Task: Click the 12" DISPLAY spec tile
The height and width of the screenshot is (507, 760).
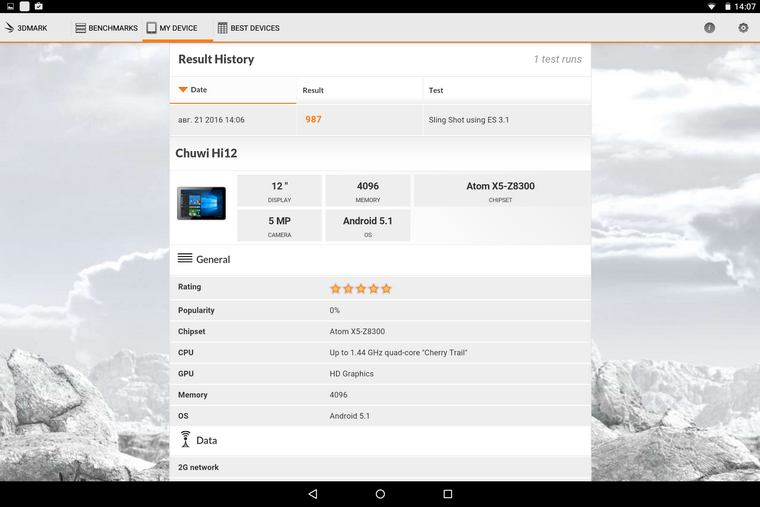Action: [x=280, y=191]
